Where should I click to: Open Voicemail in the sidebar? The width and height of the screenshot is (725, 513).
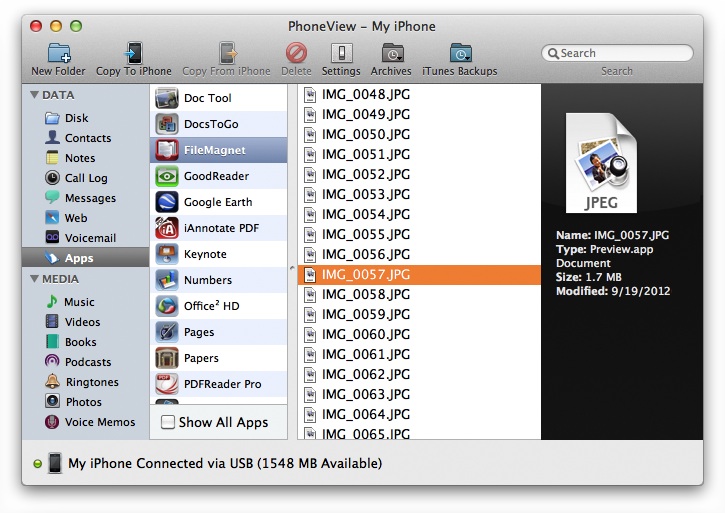tap(90, 238)
